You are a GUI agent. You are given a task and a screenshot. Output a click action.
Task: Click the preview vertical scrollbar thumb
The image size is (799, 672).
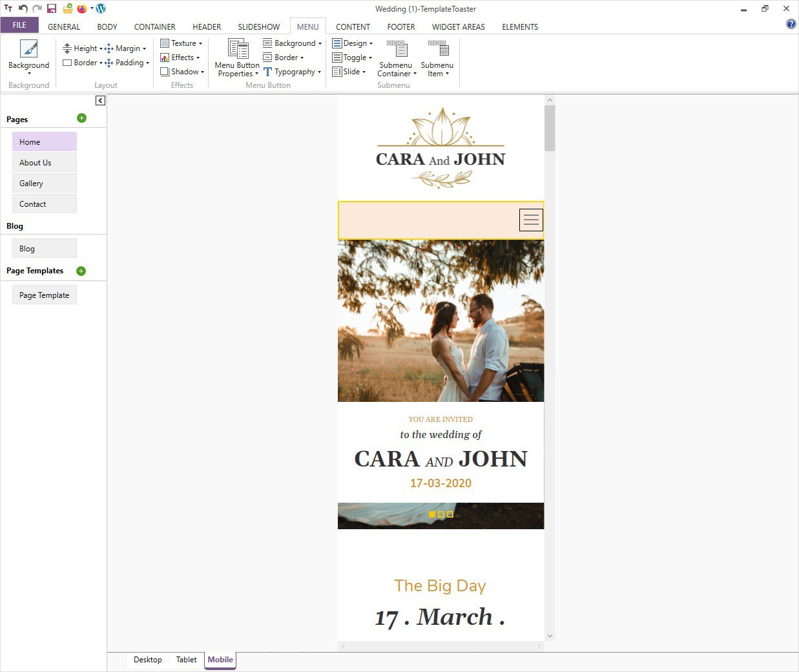pos(550,128)
